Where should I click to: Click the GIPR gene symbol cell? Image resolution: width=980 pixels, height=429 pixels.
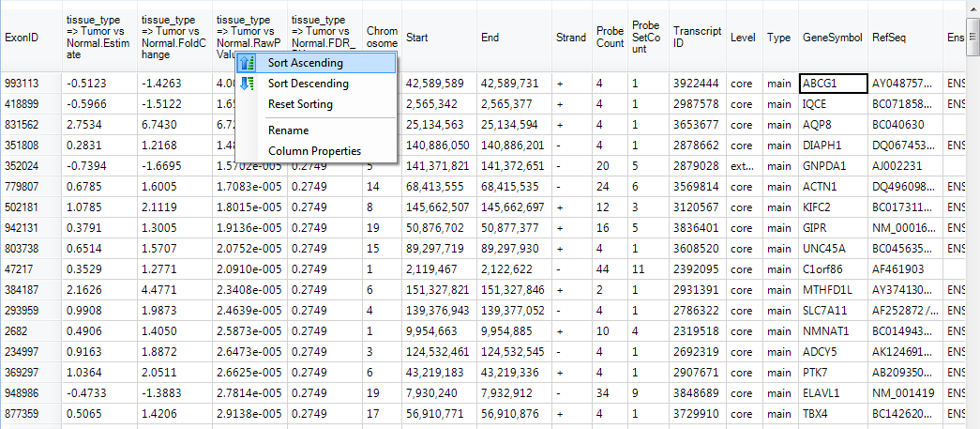tap(833, 227)
